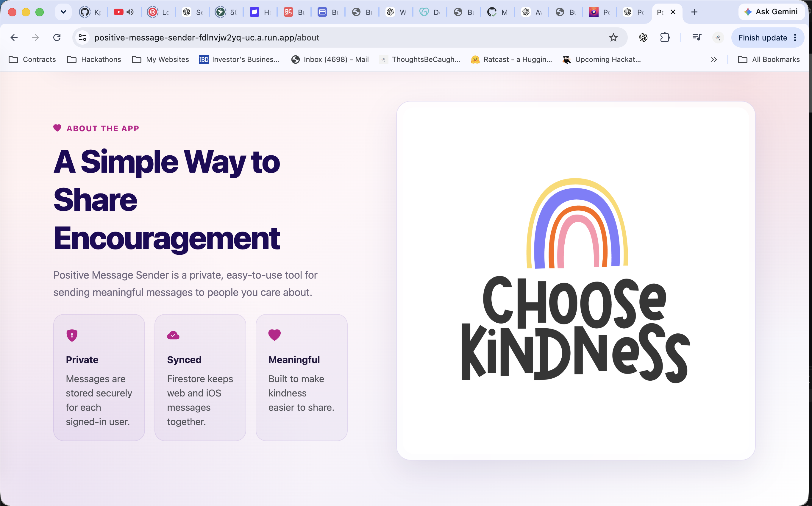Reload the current page

57,38
